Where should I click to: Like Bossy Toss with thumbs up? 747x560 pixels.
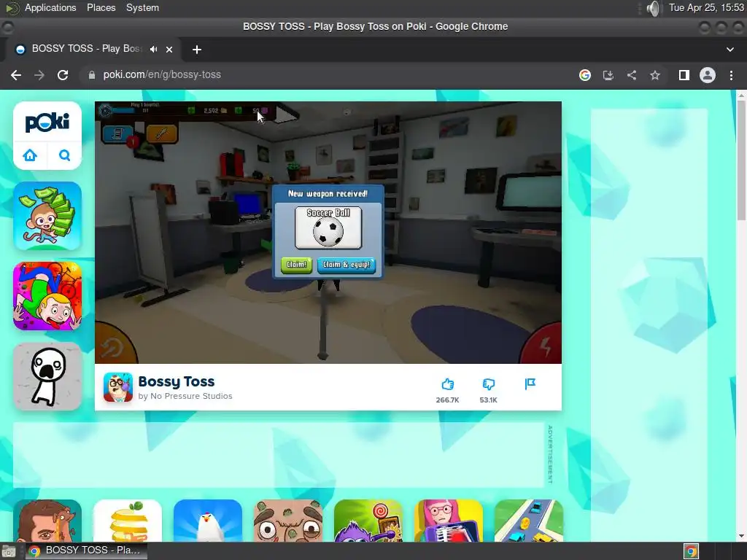point(447,384)
